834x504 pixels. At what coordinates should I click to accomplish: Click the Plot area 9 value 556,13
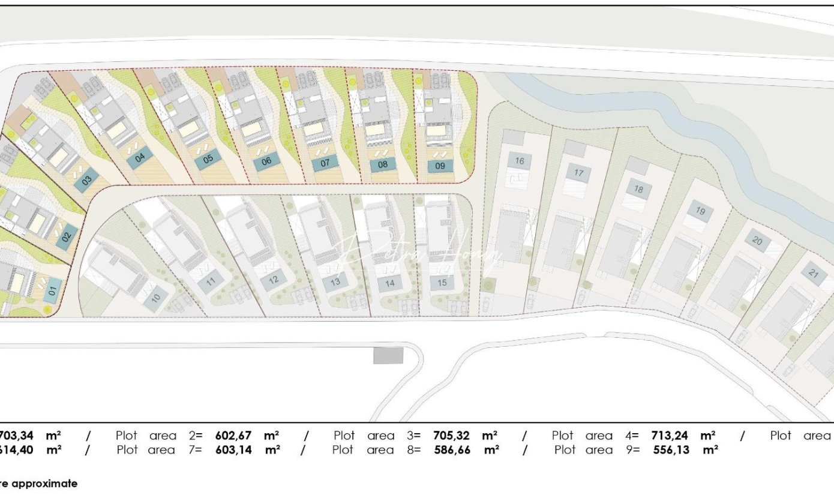click(671, 449)
